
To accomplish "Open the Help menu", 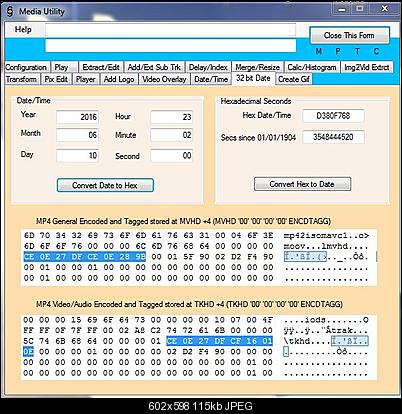I will pyautogui.click(x=23, y=29).
